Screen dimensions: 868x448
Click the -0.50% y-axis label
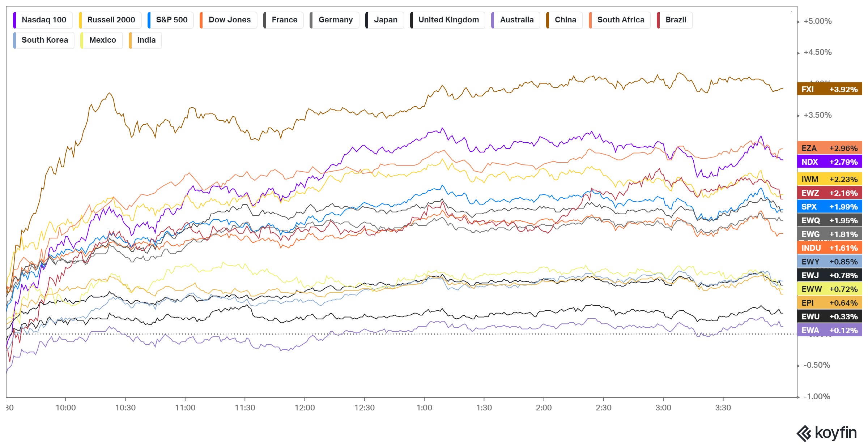pos(817,365)
